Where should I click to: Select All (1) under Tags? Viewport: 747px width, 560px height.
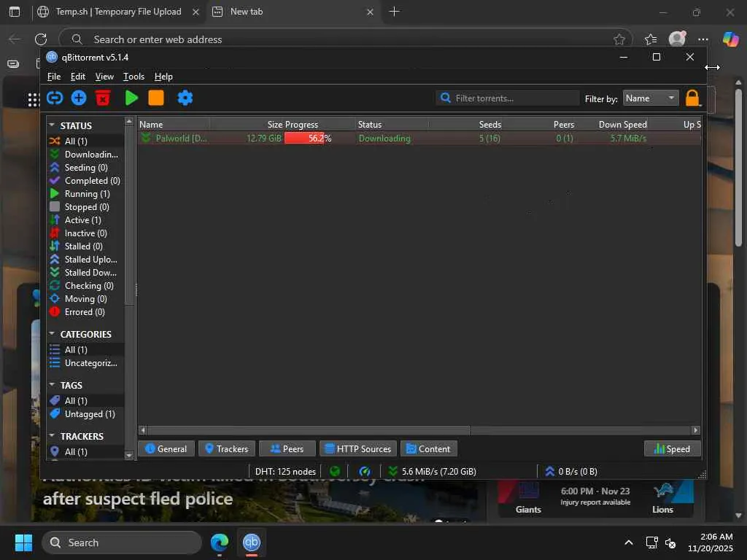pos(85,401)
